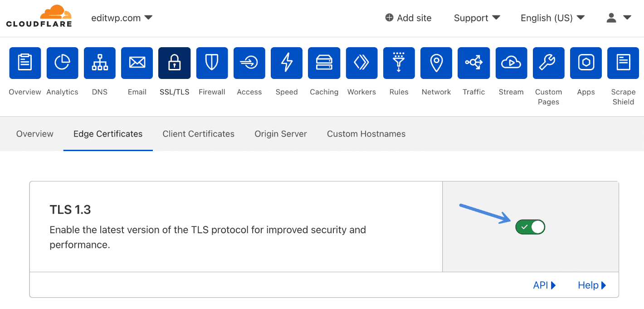Open the Stream cloud playback icon
The width and height of the screenshot is (644, 309).
[511, 63]
